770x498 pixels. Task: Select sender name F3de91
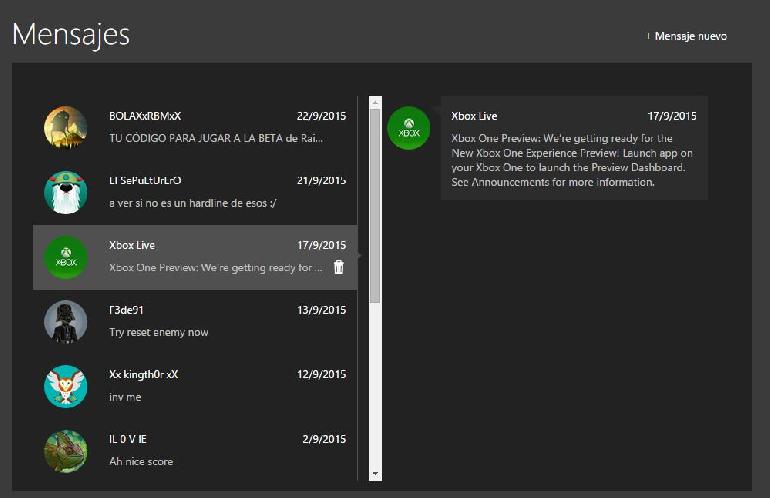126,310
